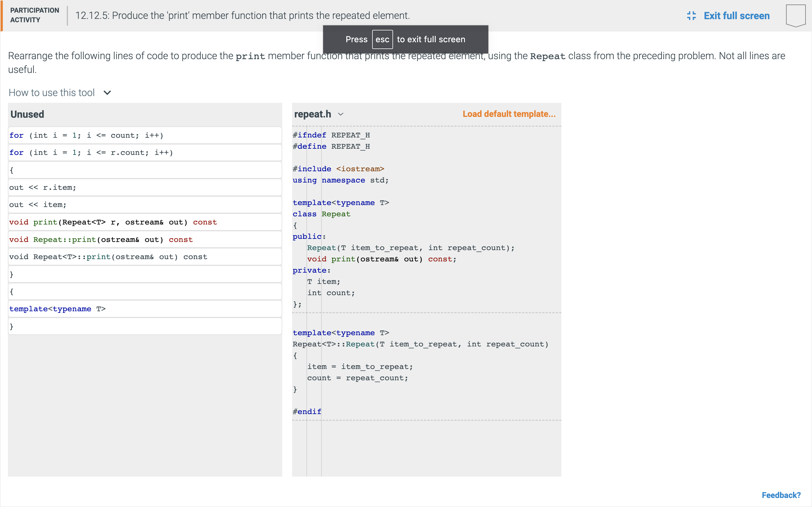
Task: Click the activity completion badge icon
Action: click(x=795, y=16)
